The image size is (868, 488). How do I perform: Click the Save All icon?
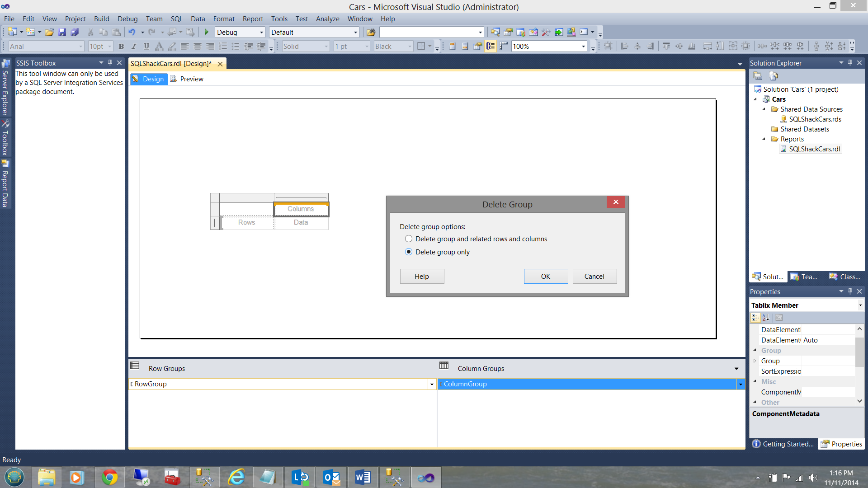click(75, 32)
